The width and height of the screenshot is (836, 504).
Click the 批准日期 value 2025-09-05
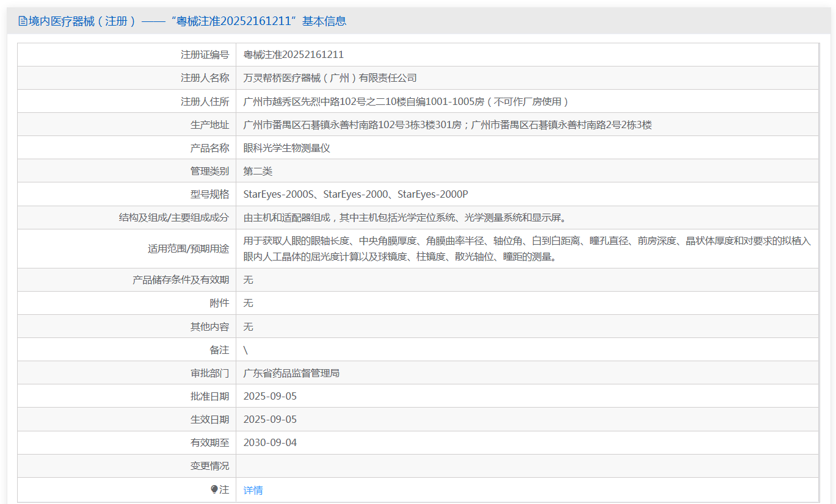(270, 396)
